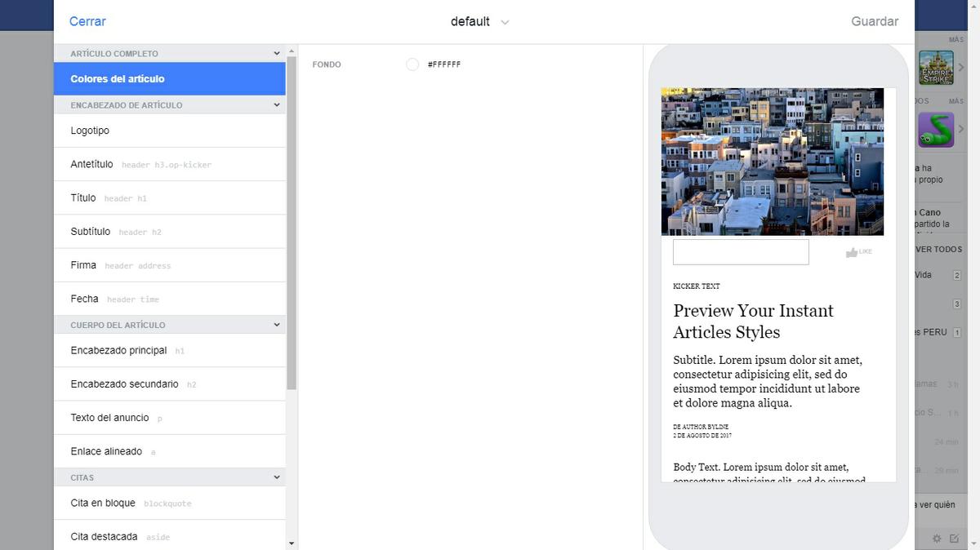Open the green snake game icon
The height and width of the screenshot is (550, 980).
pos(936,129)
